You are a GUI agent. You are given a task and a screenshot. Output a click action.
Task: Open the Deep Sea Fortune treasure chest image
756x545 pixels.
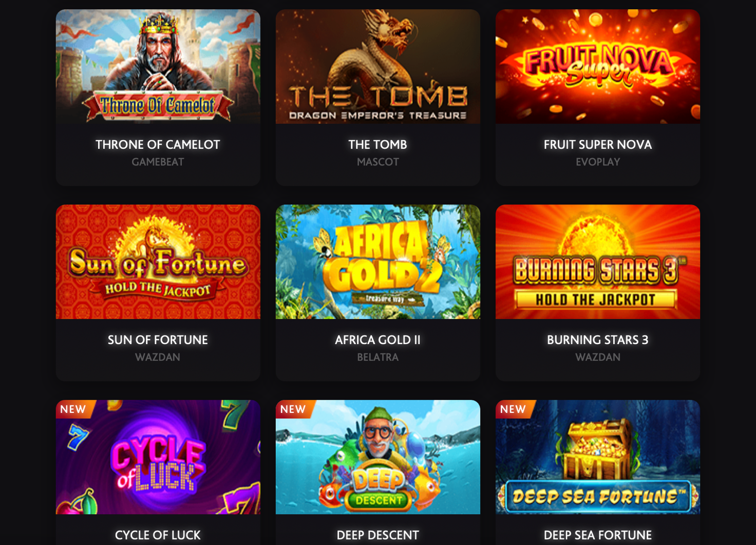[597, 457]
